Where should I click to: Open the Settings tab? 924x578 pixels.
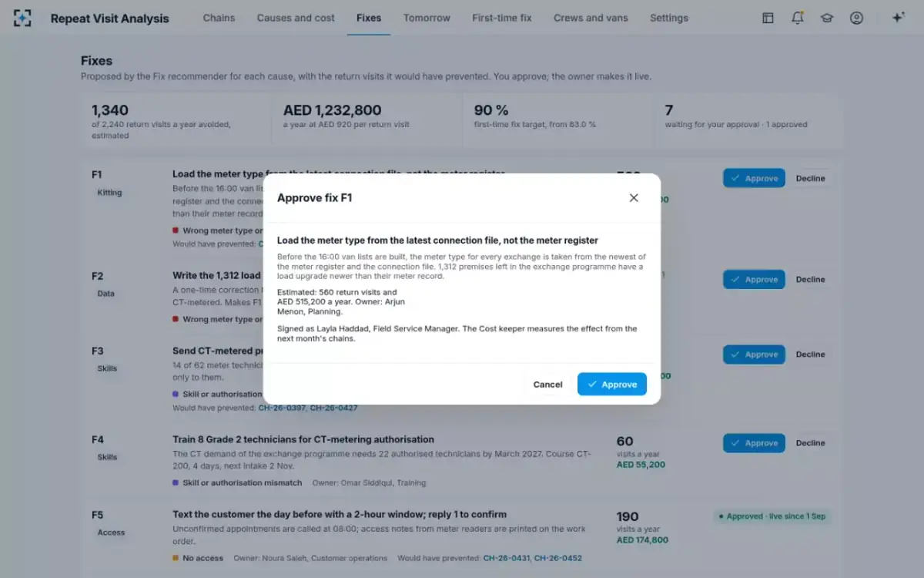point(669,18)
